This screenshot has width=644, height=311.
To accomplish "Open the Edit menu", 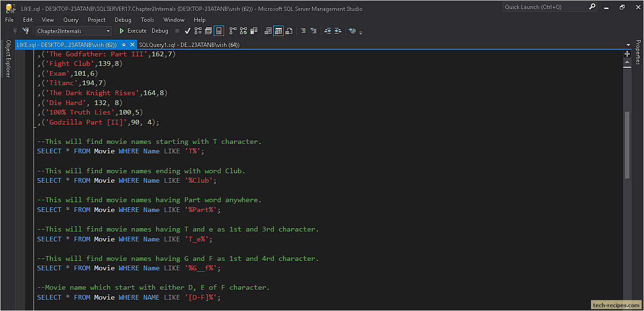I will tap(28, 20).
